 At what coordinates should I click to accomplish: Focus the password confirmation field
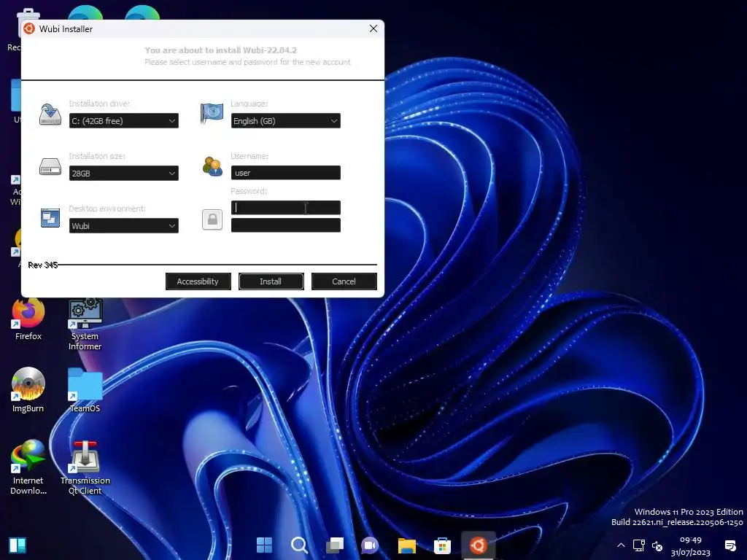(285, 225)
